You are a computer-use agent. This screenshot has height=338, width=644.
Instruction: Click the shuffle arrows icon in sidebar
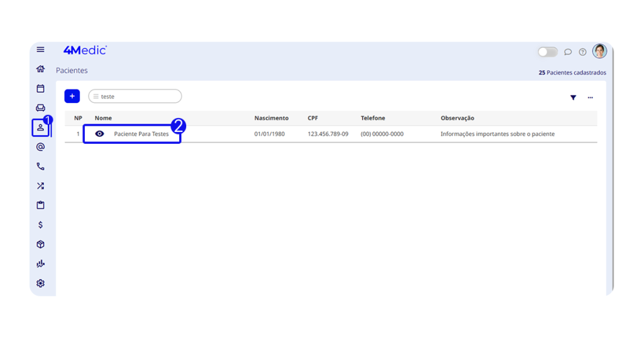coord(40,186)
